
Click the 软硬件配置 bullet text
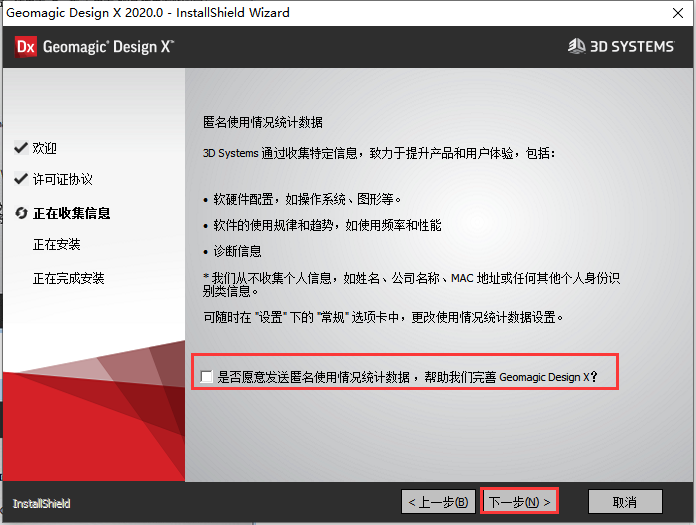[307, 199]
